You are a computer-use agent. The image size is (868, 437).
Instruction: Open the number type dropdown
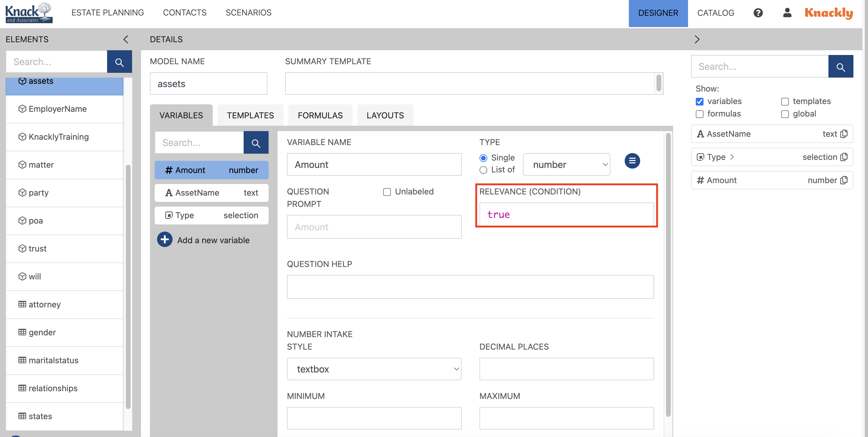(x=566, y=164)
